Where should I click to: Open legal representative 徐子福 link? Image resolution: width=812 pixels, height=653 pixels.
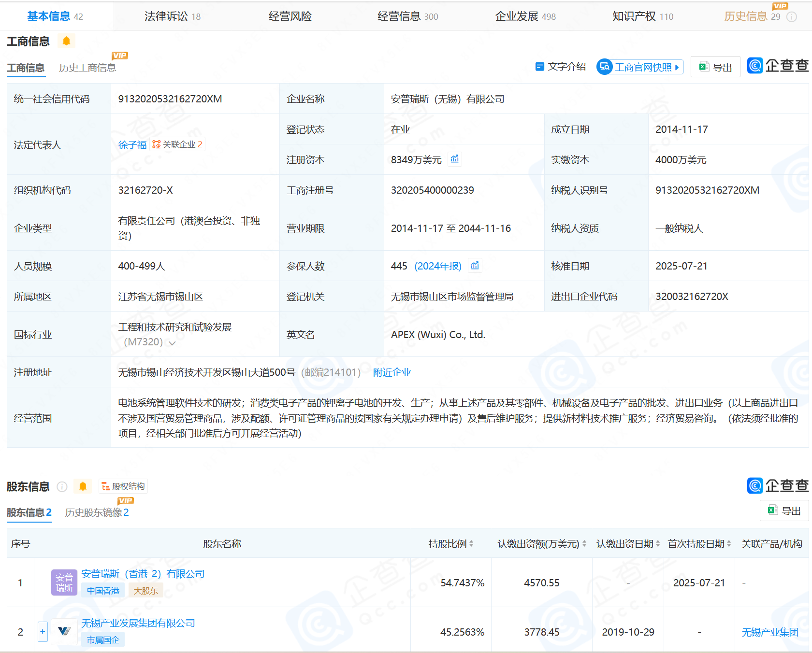coord(132,145)
